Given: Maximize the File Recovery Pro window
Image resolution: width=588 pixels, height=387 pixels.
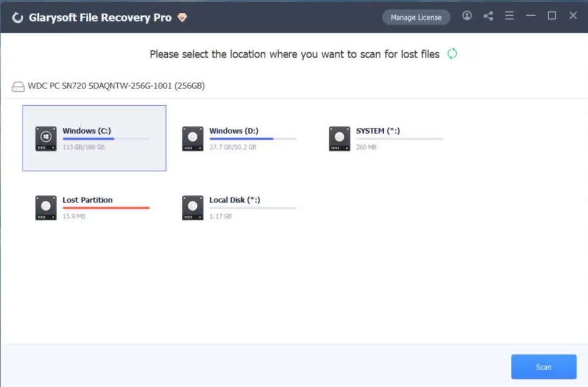Looking at the screenshot, I should tap(551, 16).
